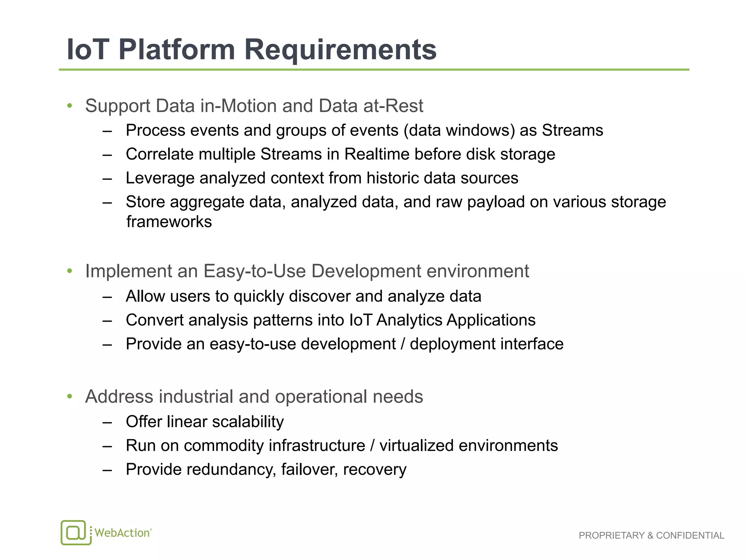
Task: Click the Leverage analyzed context line
Action: 322,178
